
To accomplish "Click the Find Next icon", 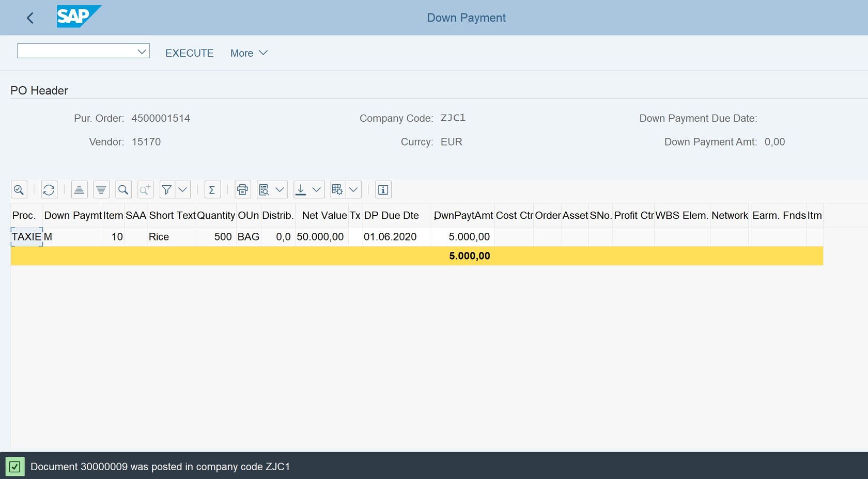I will click(146, 190).
